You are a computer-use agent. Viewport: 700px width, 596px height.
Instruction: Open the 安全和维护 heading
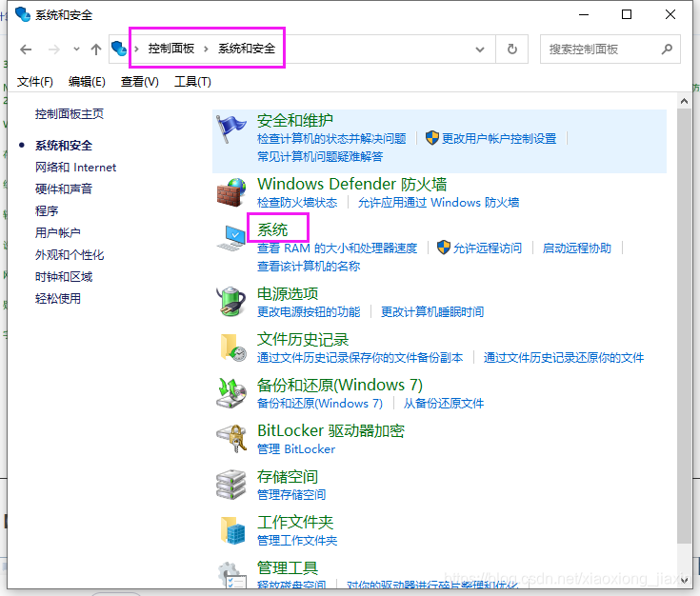coord(294,121)
